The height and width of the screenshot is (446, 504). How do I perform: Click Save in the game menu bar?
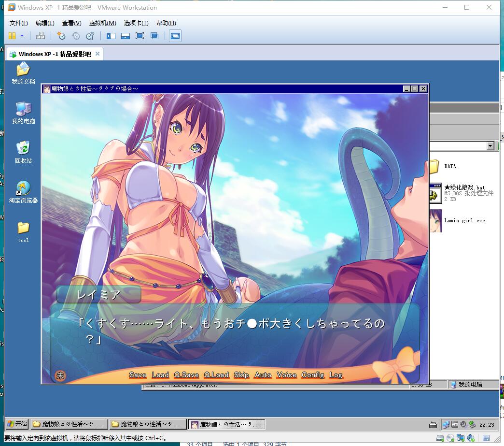(x=138, y=375)
